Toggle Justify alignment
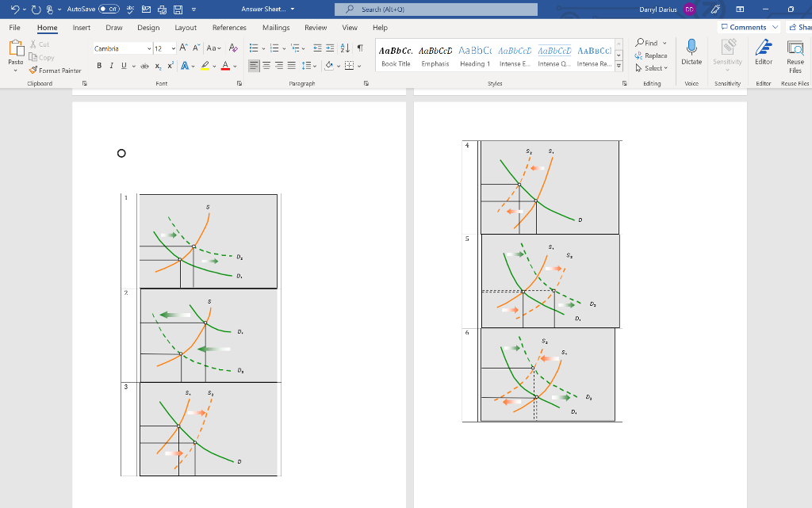Viewport: 812px width, 508px height. pos(292,66)
